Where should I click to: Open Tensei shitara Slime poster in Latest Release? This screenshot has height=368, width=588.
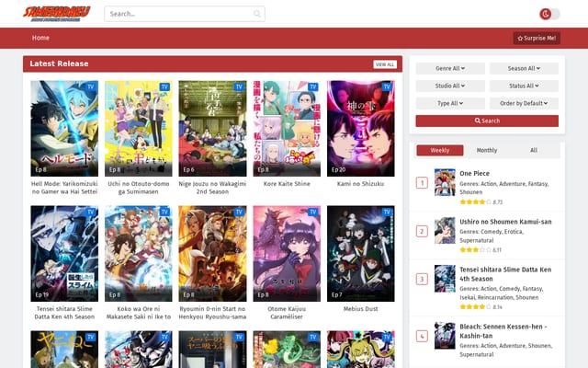tap(64, 254)
